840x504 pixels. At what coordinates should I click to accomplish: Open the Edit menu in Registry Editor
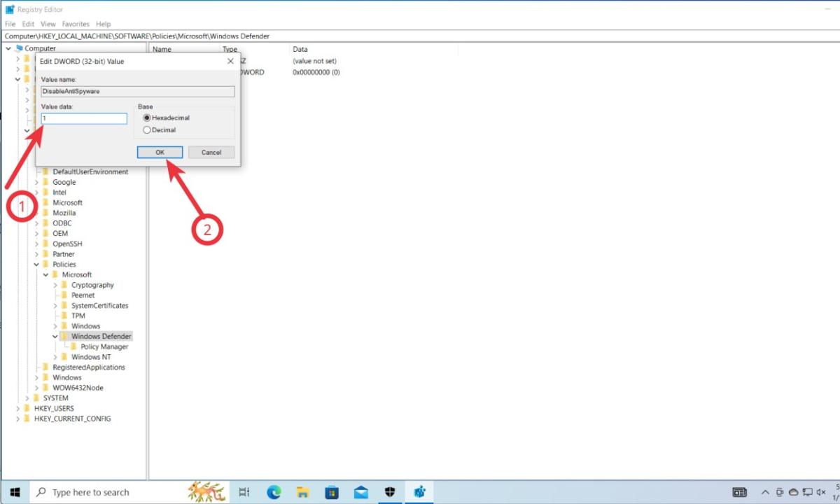coord(28,23)
